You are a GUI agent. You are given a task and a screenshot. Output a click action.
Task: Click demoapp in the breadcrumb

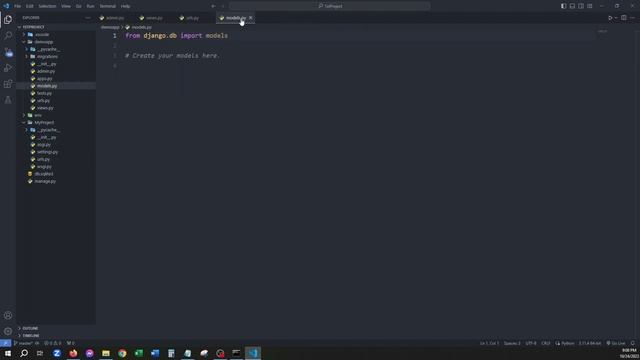[110, 27]
